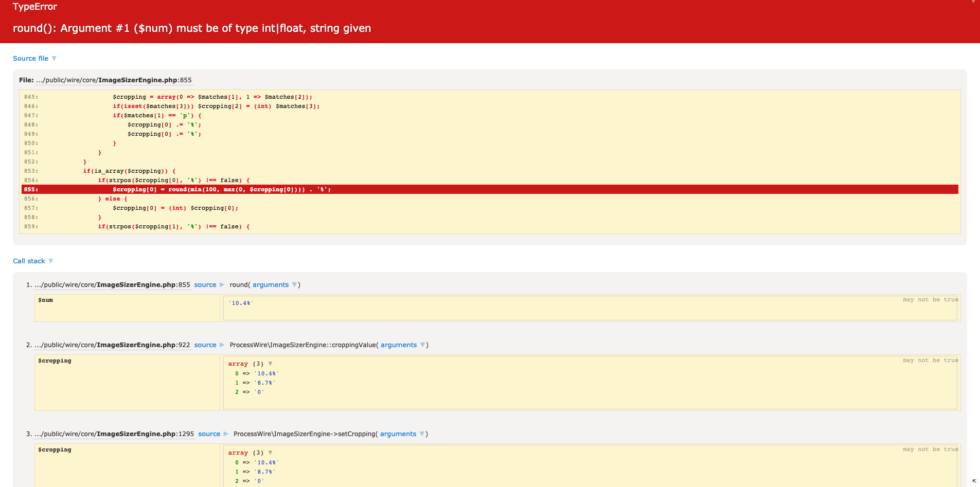Open the source link for ImageSizerEngine.php:1295
This screenshot has width=980, height=487.
[209, 434]
